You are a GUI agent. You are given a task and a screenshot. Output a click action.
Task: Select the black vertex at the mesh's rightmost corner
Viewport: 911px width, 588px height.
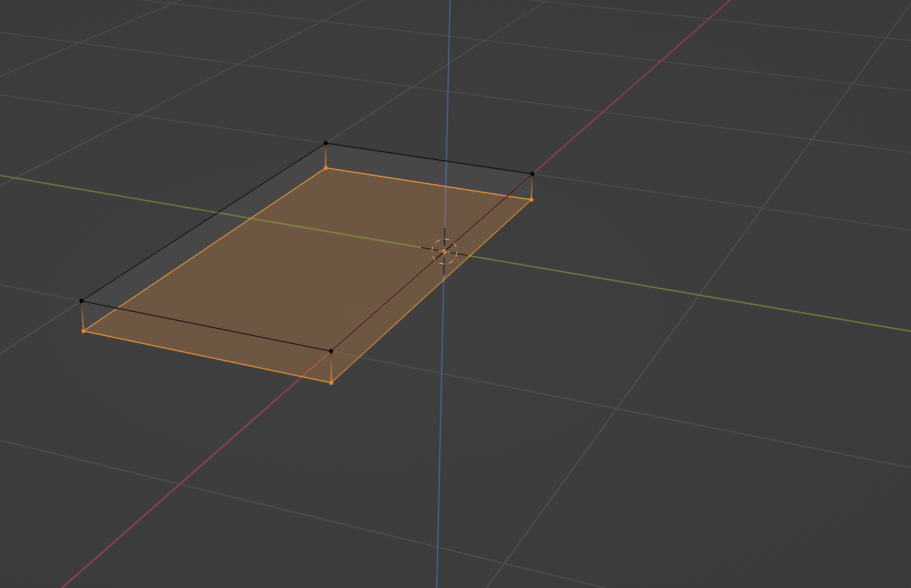[x=532, y=174]
